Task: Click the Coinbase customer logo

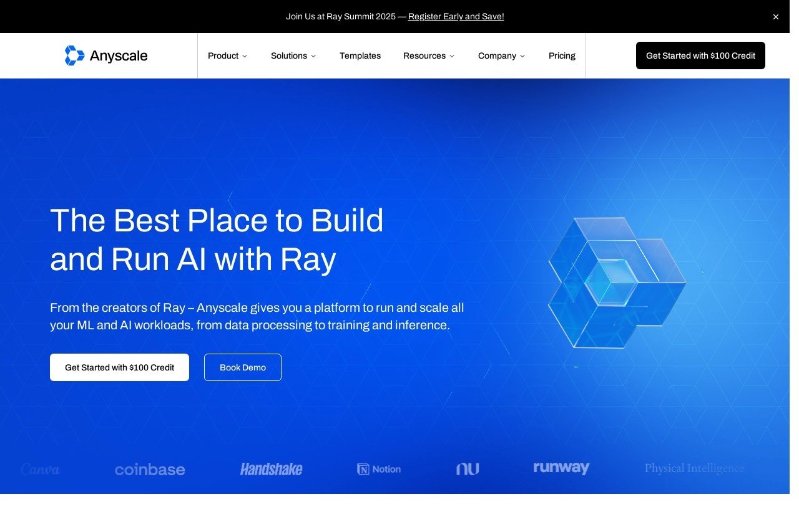Action: pyautogui.click(x=150, y=469)
